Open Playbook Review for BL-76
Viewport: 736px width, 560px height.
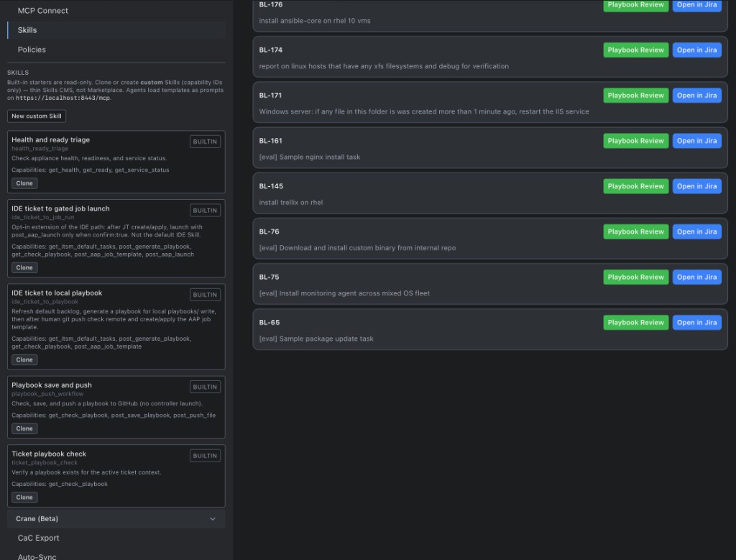click(x=636, y=231)
